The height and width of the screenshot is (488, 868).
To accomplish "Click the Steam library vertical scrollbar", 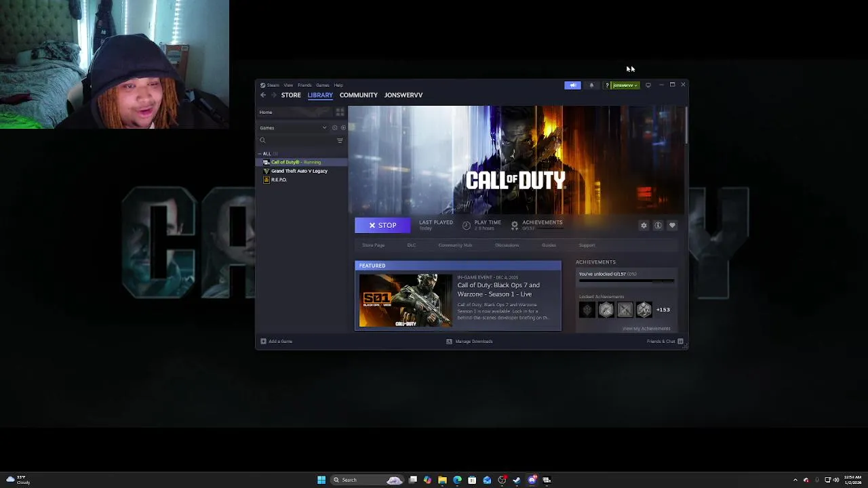I will tap(686, 125).
